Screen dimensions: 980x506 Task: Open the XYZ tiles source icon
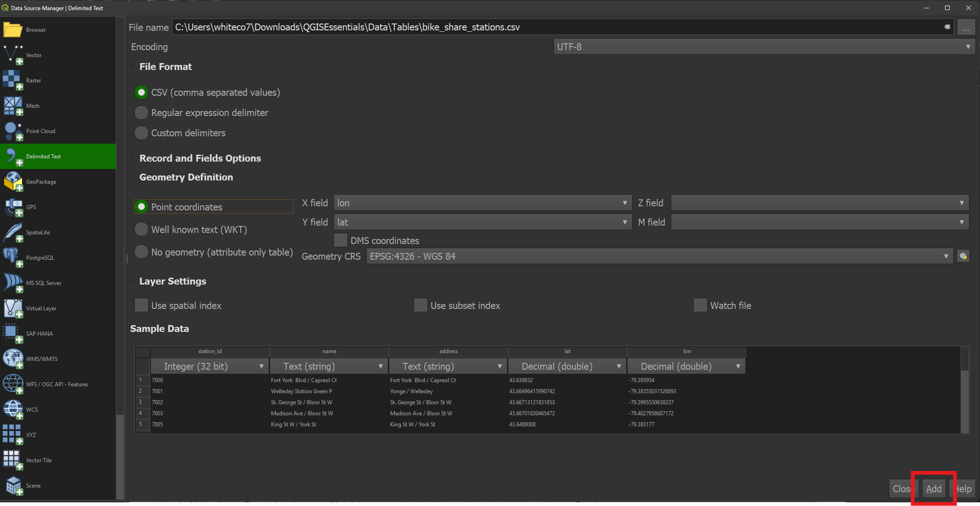[13, 435]
